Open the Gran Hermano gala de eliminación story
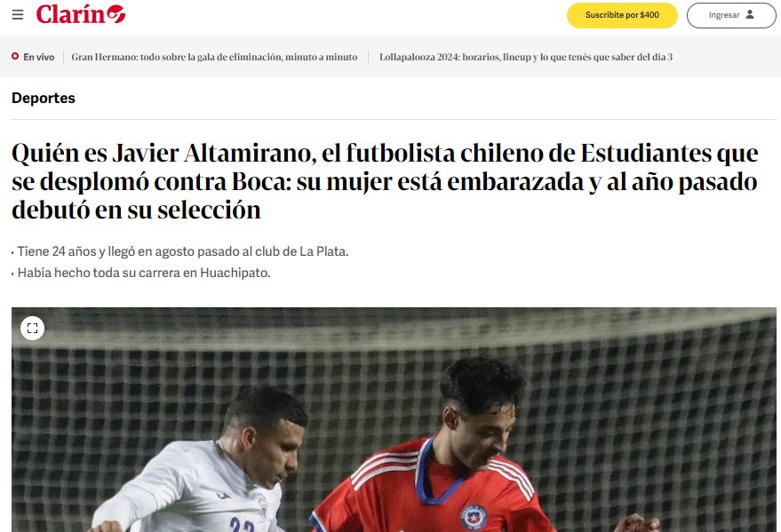Viewport: 781px width, 532px height. [x=214, y=57]
